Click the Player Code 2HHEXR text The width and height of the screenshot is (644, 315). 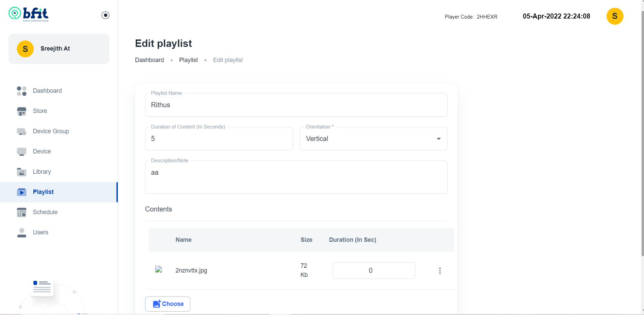tap(471, 17)
